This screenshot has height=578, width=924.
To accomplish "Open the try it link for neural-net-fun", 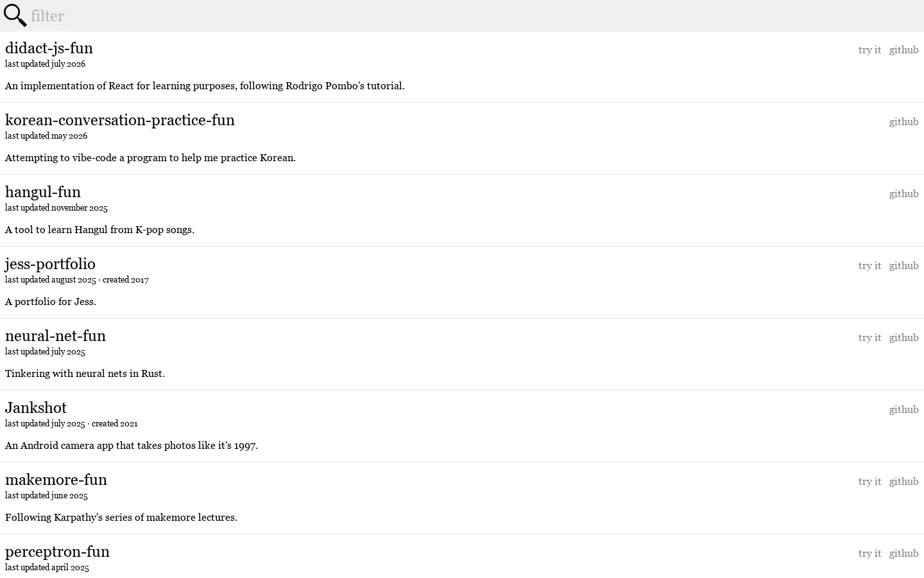I will [869, 337].
